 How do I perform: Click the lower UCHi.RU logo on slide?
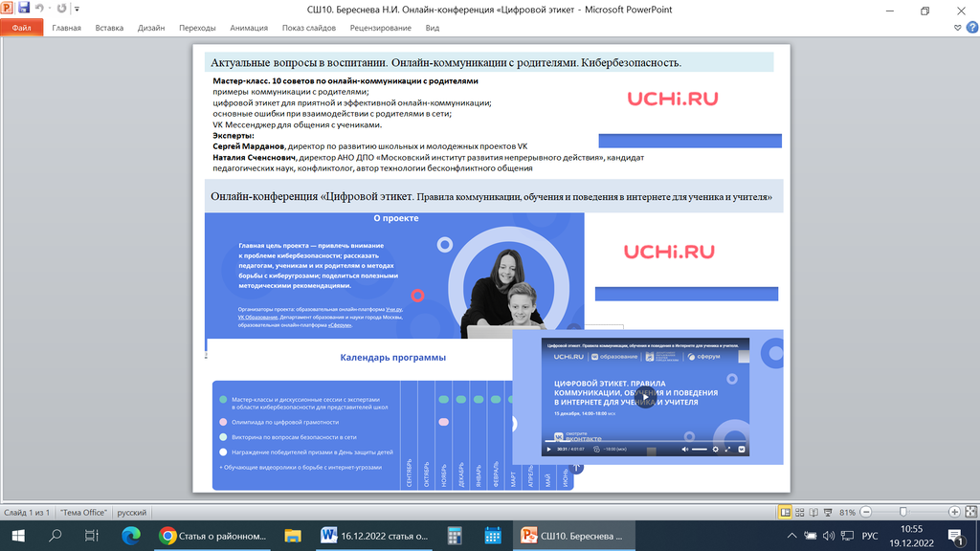point(669,252)
